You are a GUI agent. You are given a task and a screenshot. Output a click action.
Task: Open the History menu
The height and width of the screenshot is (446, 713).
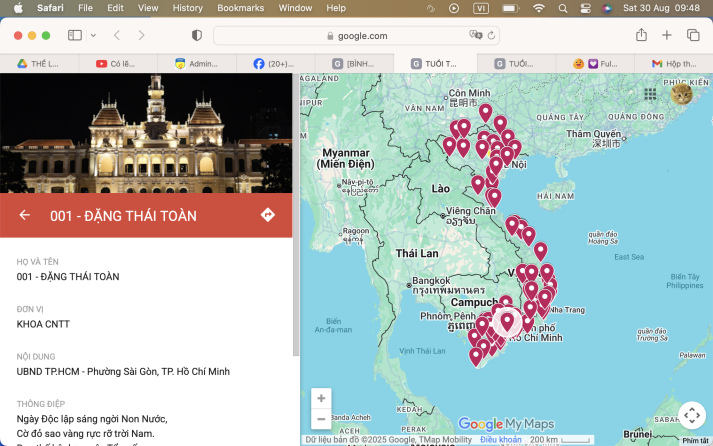187,8
